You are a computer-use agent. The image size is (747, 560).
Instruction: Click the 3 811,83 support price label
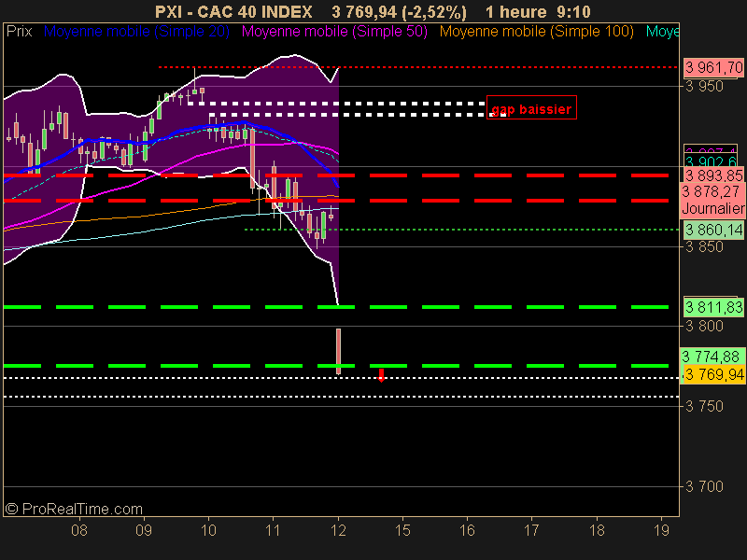[x=713, y=307]
